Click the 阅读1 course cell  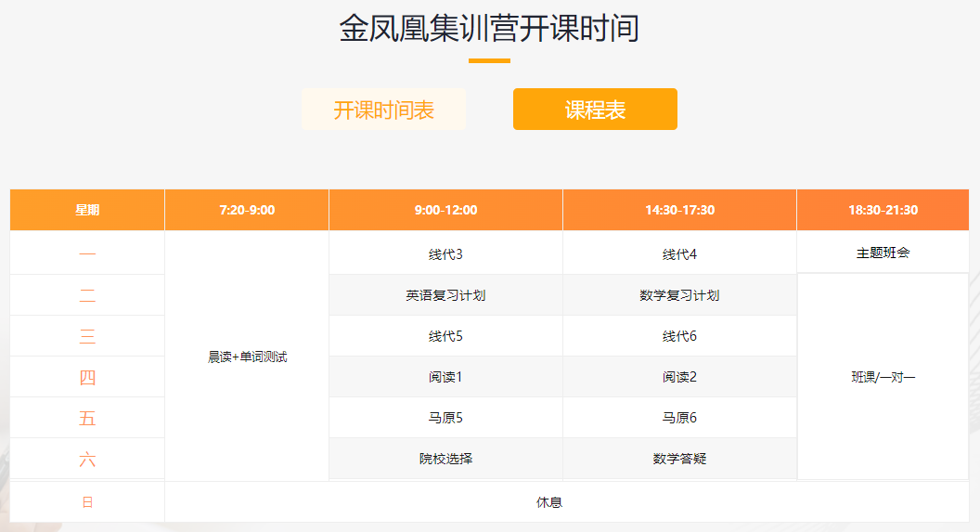(x=445, y=377)
